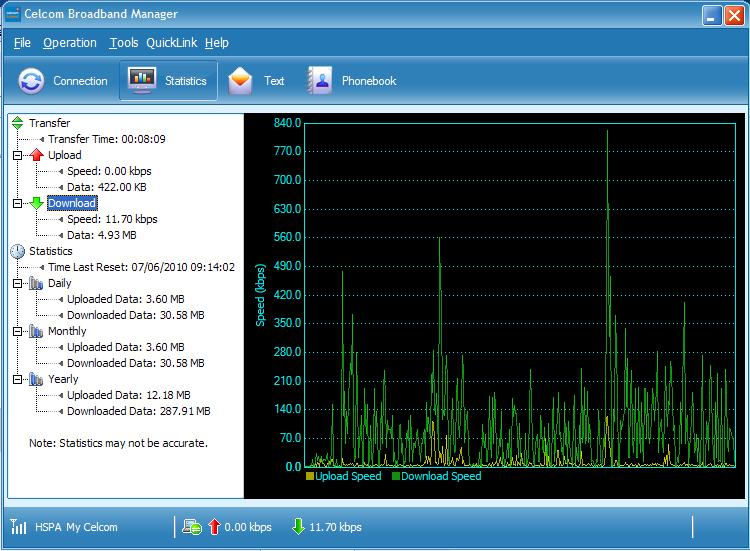
Task: Click the green download arrow in status bar
Action: click(x=298, y=527)
